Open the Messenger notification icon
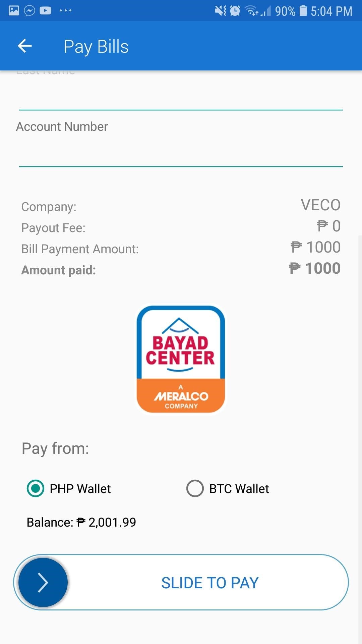The width and height of the screenshot is (362, 644). point(29,11)
